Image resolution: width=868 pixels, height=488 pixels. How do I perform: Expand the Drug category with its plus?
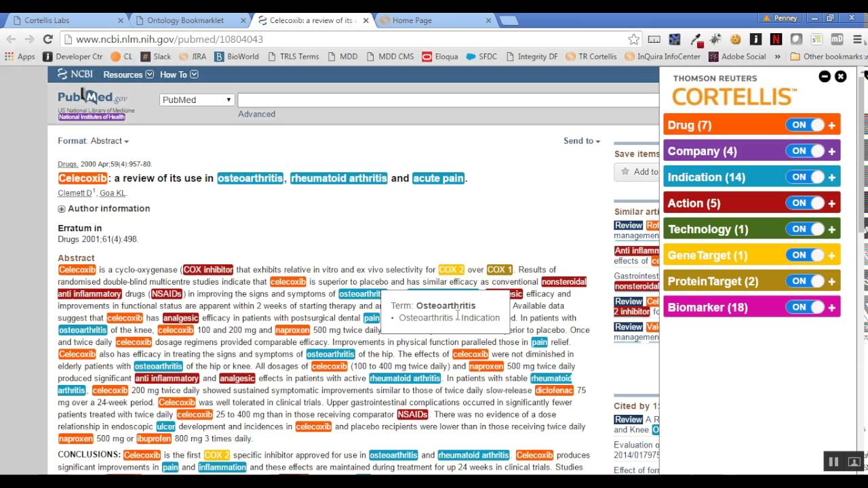tap(832, 125)
